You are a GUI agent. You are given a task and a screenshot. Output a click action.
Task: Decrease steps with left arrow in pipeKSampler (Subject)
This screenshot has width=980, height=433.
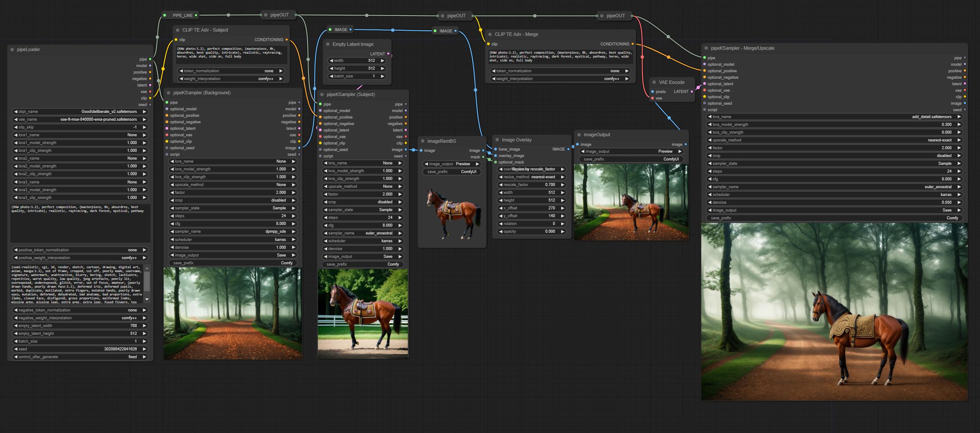point(325,218)
